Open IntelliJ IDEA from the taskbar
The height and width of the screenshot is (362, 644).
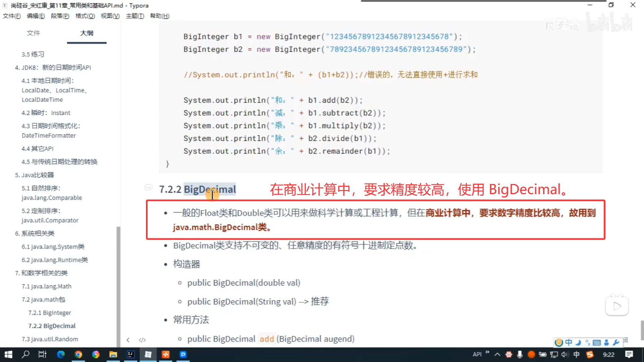tap(130, 354)
